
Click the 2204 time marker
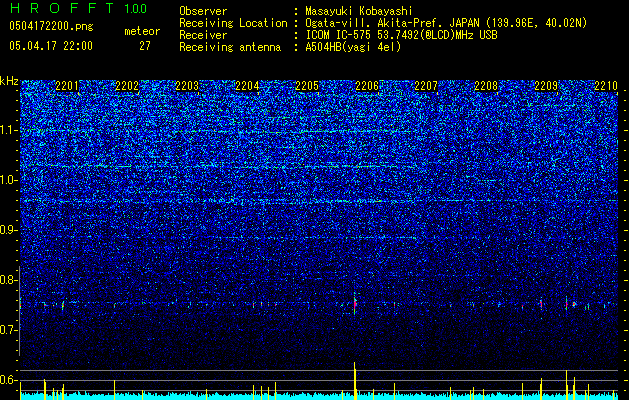coord(247,86)
